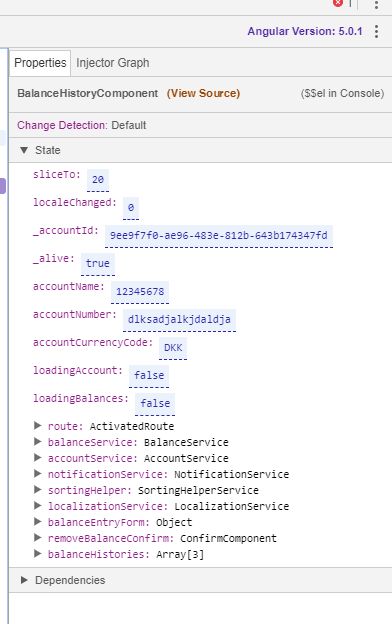Click the BalanceService type text
The width and height of the screenshot is (392, 624).
click(x=186, y=442)
